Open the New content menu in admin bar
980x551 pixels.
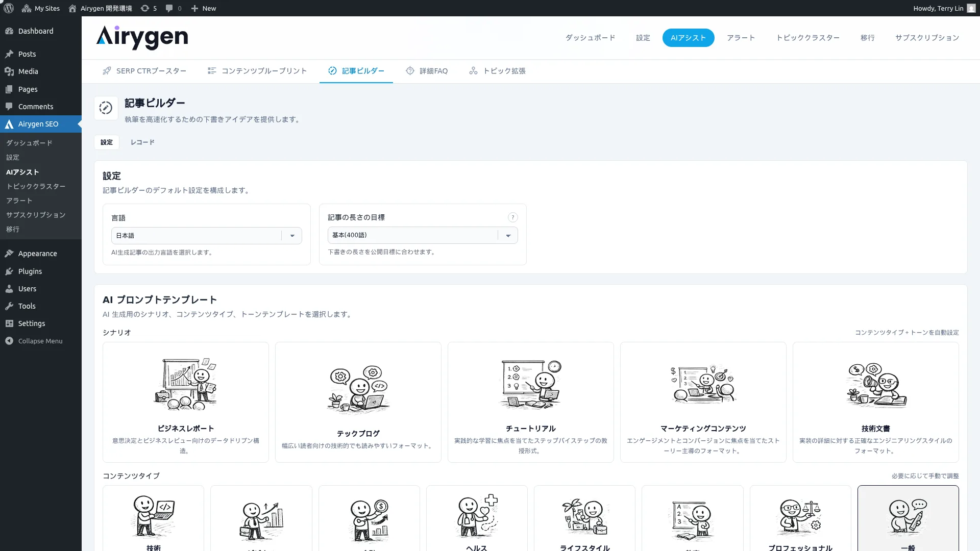pyautogui.click(x=204, y=8)
